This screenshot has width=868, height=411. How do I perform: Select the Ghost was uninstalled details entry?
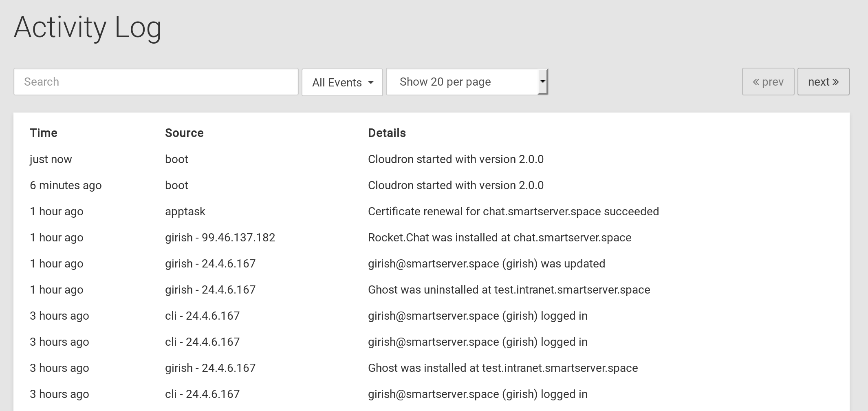tap(509, 289)
